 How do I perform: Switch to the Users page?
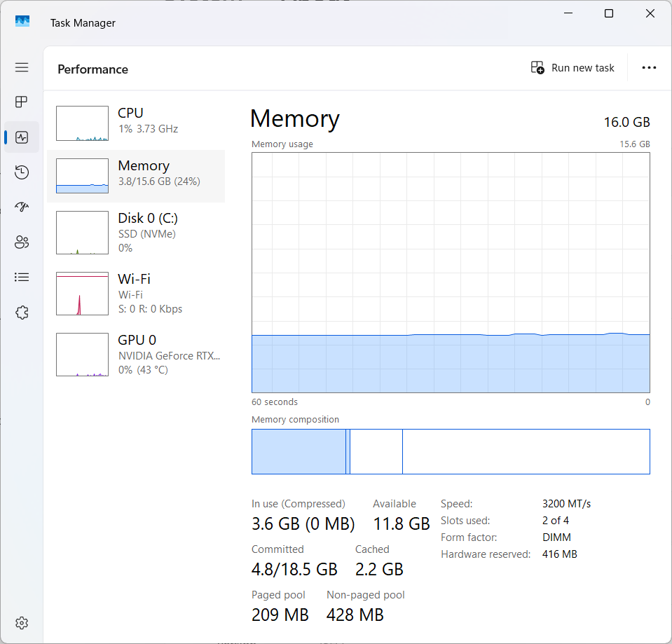22,242
